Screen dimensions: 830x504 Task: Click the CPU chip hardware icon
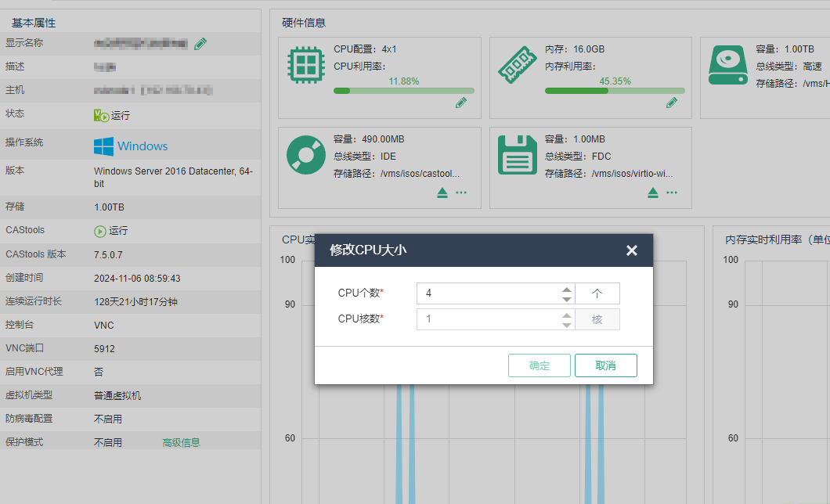coord(306,65)
